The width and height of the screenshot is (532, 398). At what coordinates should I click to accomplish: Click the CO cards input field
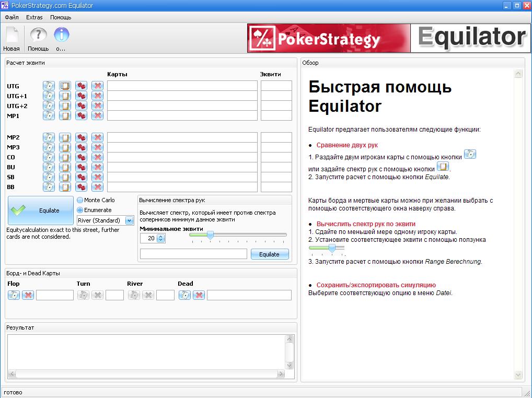(182, 157)
